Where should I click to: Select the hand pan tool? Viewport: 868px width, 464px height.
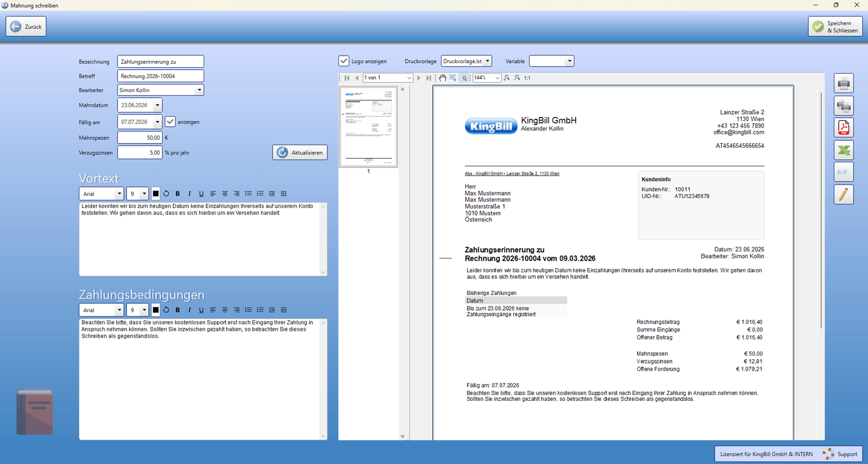coord(443,78)
